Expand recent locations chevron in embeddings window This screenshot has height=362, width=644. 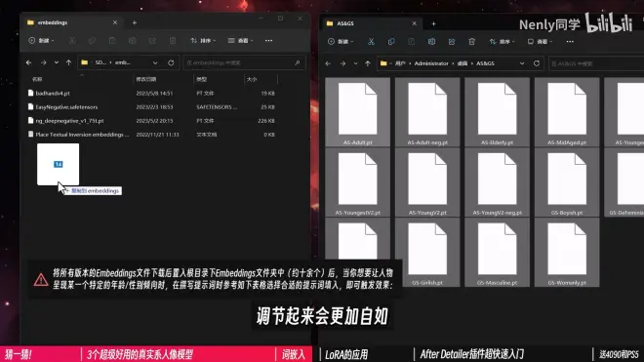click(x=57, y=62)
